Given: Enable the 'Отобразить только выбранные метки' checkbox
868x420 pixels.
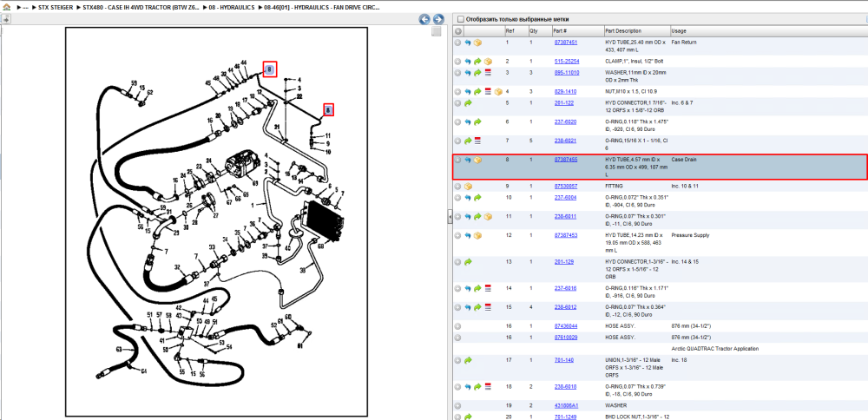Looking at the screenshot, I should coord(460,19).
